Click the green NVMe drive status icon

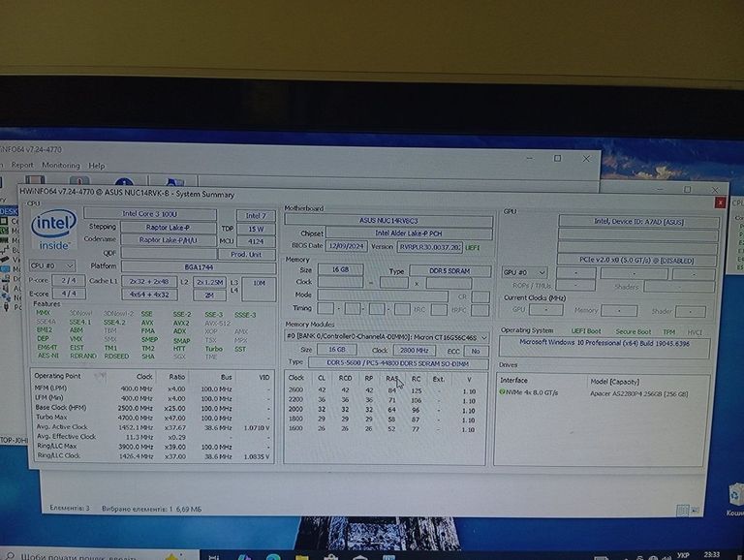502,392
